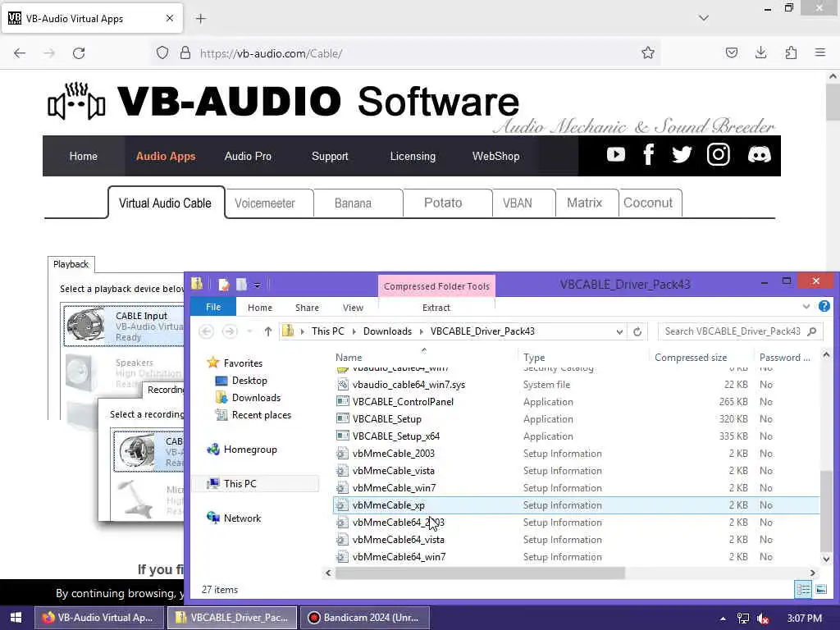Open the address bar history dropdown

[x=619, y=331]
